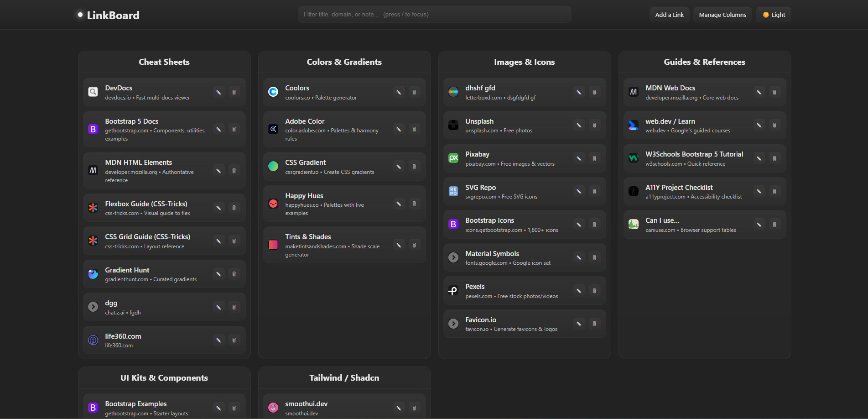Click the life360.com favicon
Viewport: 868px width, 419px height.
[x=93, y=340]
